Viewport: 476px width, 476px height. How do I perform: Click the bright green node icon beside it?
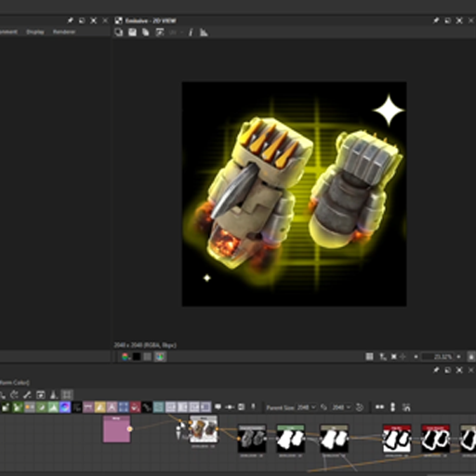[18, 407]
